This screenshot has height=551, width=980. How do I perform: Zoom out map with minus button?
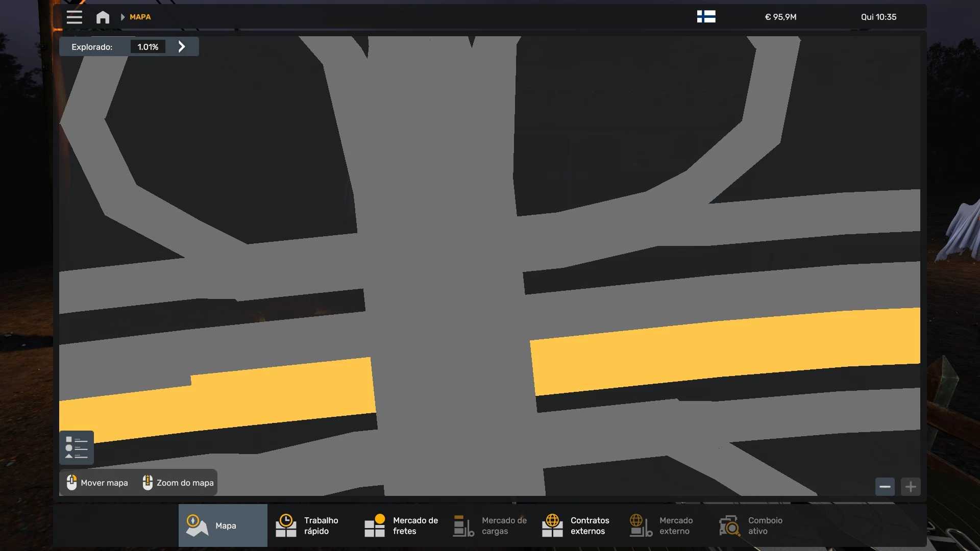(885, 487)
